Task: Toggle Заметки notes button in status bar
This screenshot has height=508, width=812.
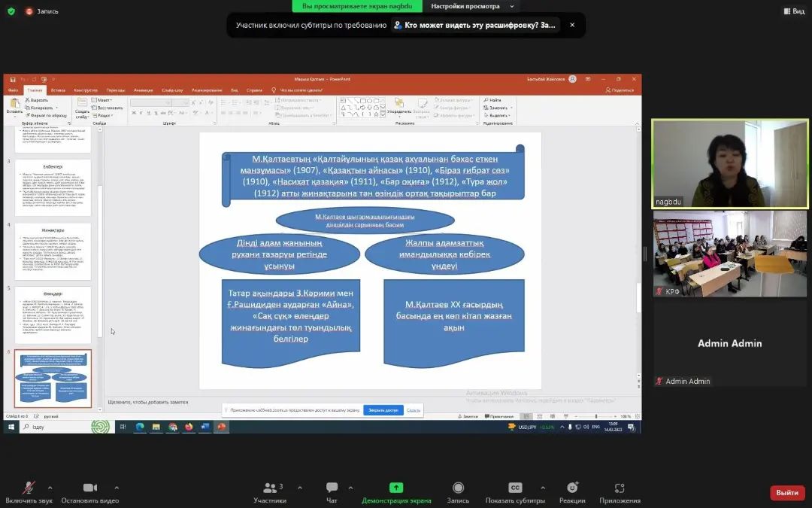Action: tap(468, 416)
